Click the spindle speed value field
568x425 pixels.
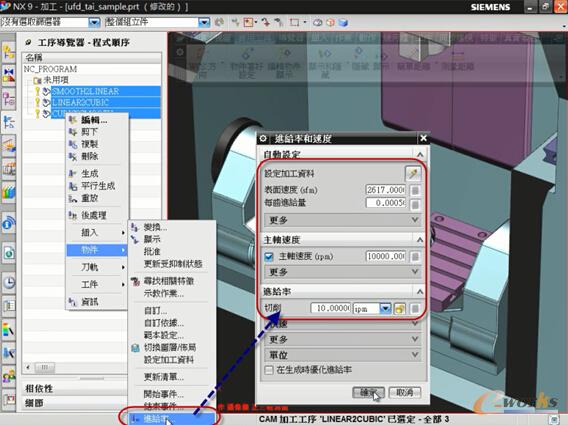385,257
